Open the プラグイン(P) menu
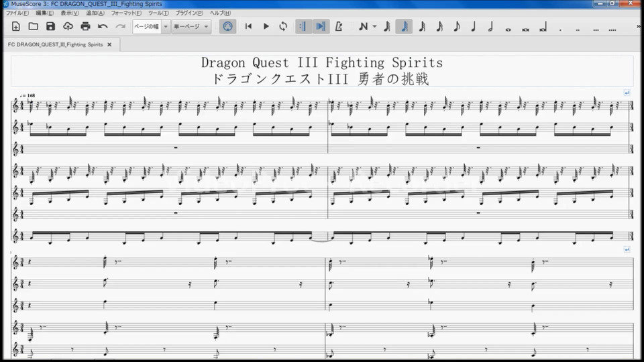The width and height of the screenshot is (644, 362). [189, 13]
